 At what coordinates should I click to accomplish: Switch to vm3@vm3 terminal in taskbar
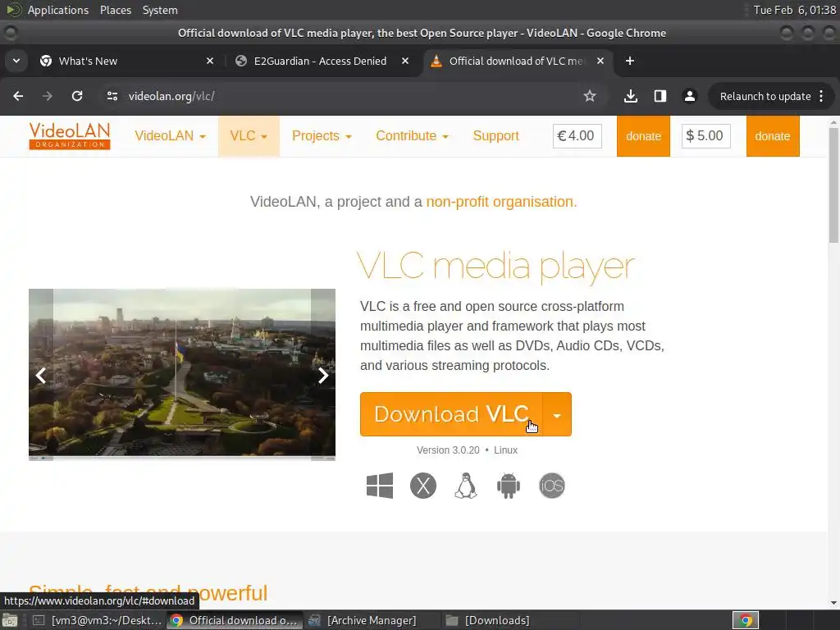(x=98, y=620)
